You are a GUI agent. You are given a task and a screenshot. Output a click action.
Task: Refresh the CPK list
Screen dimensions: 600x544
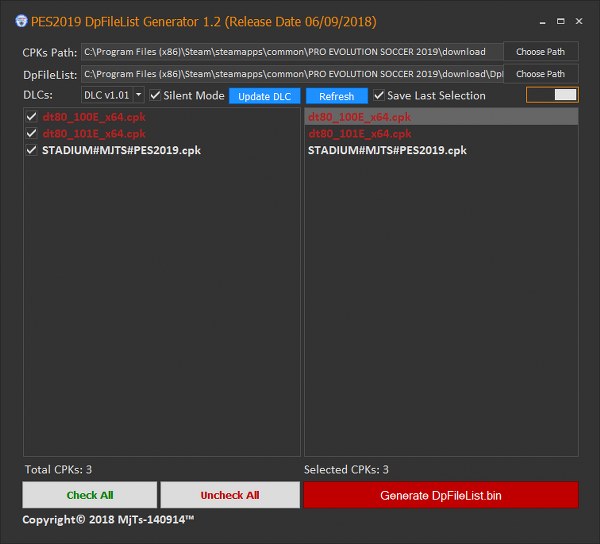click(x=337, y=96)
